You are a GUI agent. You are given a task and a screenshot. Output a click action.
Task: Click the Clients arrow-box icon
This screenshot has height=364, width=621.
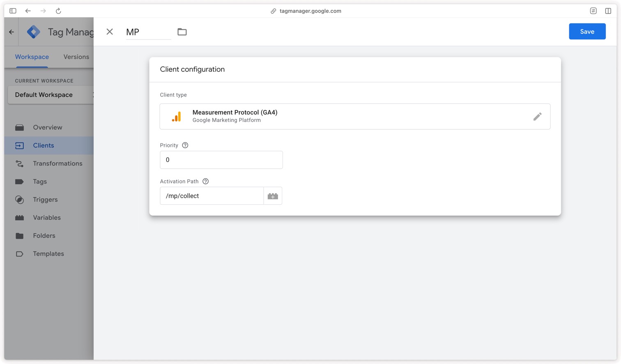(x=19, y=145)
